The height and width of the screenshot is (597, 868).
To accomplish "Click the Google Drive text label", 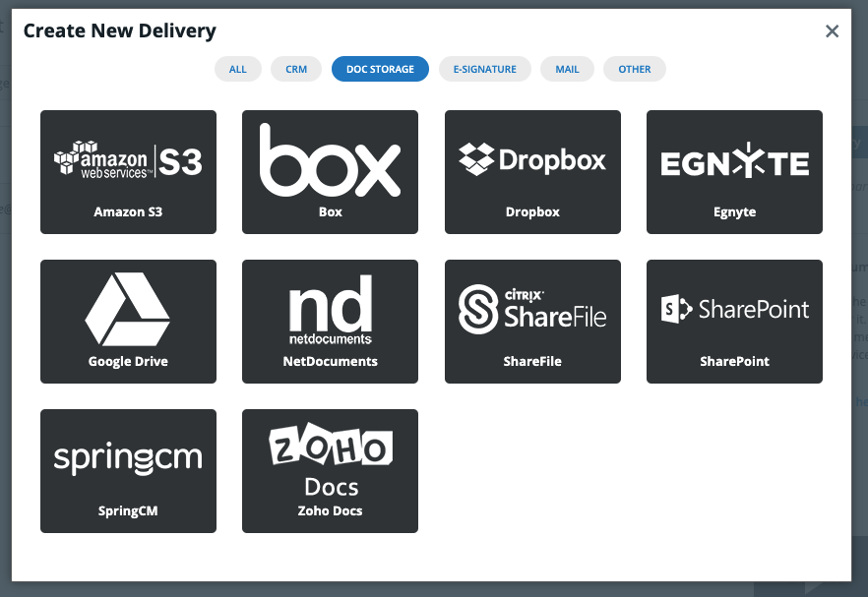I will coord(128,362).
